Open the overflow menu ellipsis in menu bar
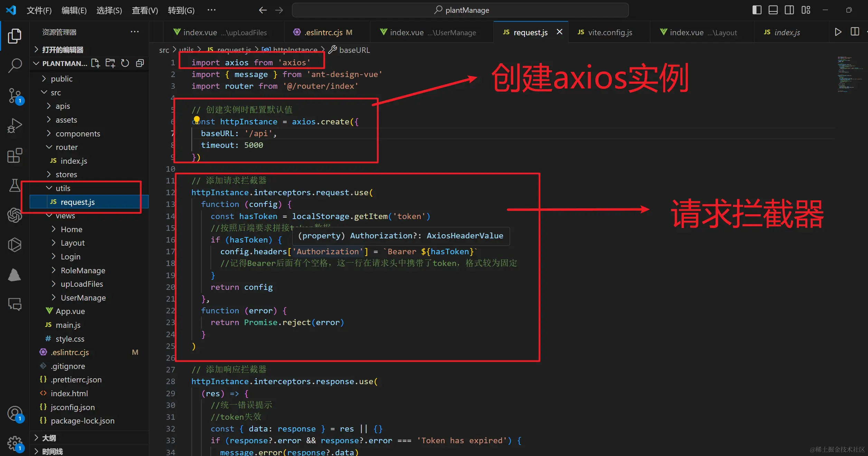Screen dimensions: 868x456 click(x=211, y=10)
